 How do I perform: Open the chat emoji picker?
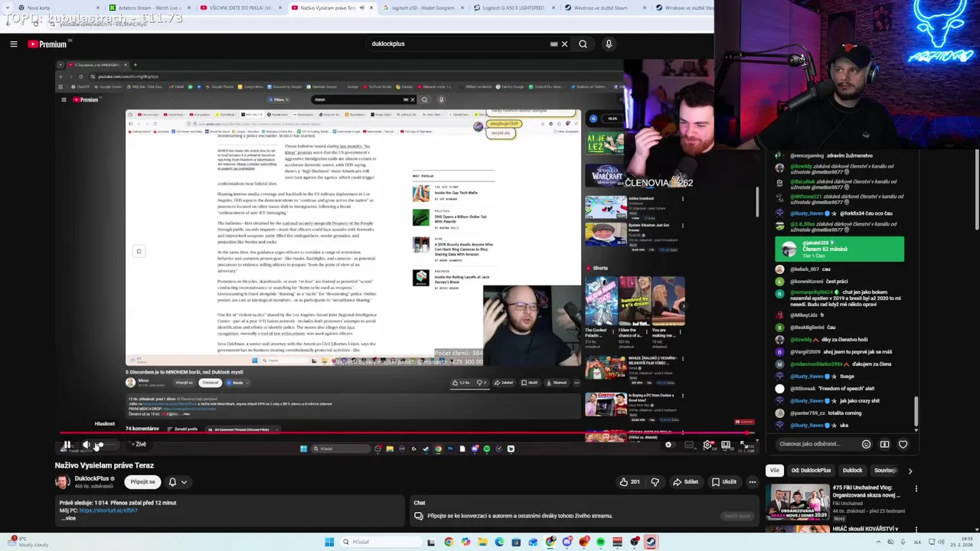866,444
